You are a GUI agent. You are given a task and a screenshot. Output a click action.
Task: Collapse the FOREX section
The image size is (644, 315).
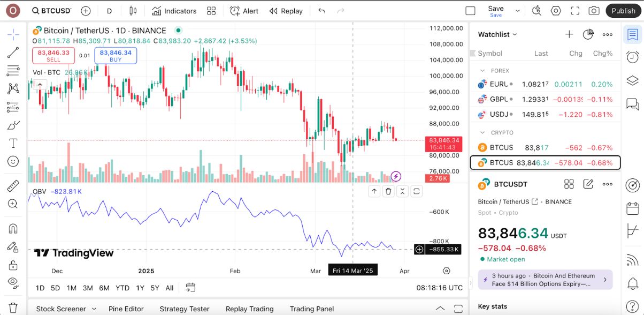[x=482, y=71]
